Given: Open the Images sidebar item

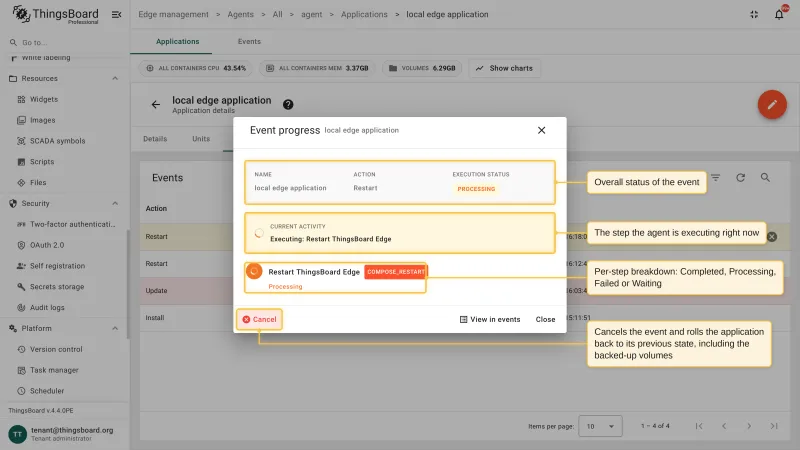Looking at the screenshot, I should [x=42, y=120].
